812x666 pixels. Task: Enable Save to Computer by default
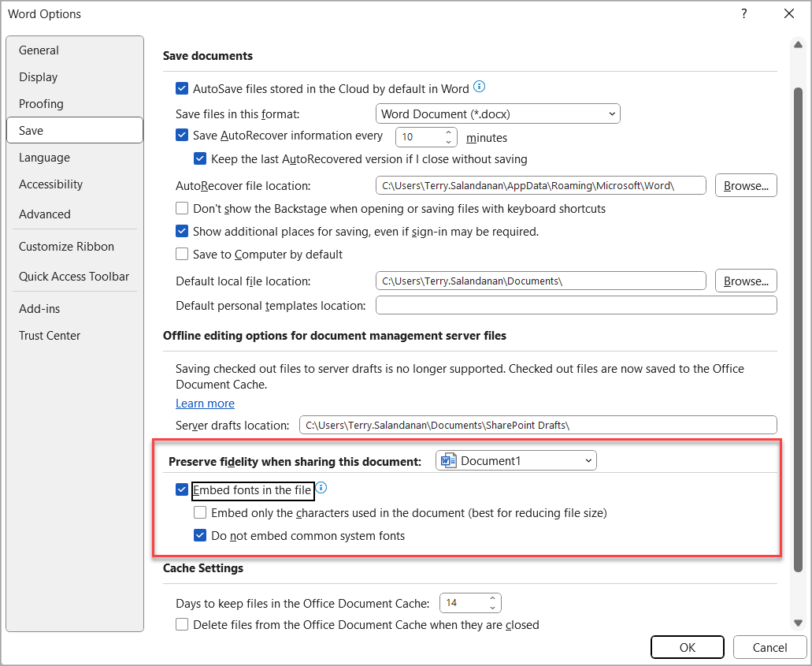tap(182, 254)
